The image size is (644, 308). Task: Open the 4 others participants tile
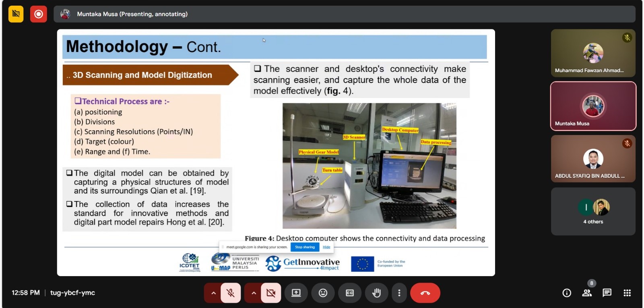[593, 211]
